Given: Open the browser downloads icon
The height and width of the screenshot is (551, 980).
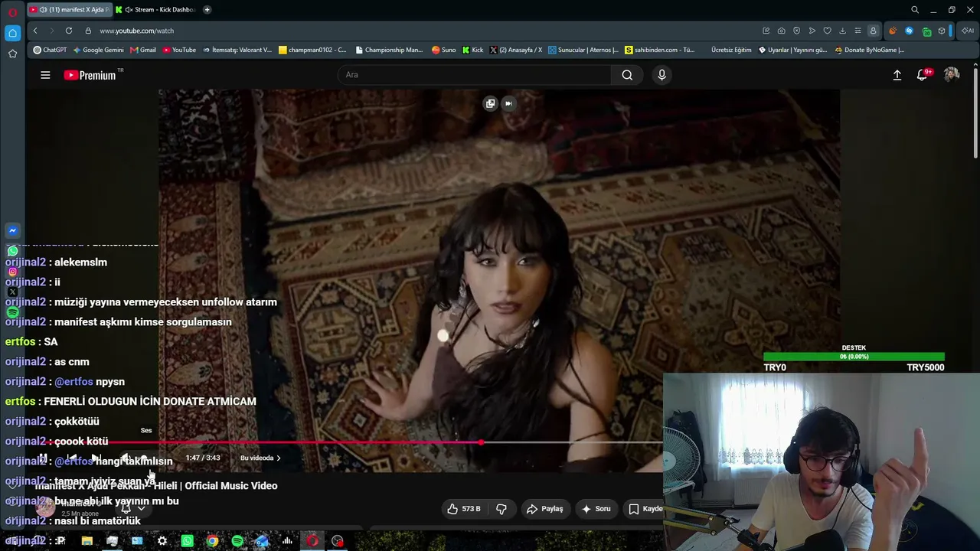Looking at the screenshot, I should [842, 31].
